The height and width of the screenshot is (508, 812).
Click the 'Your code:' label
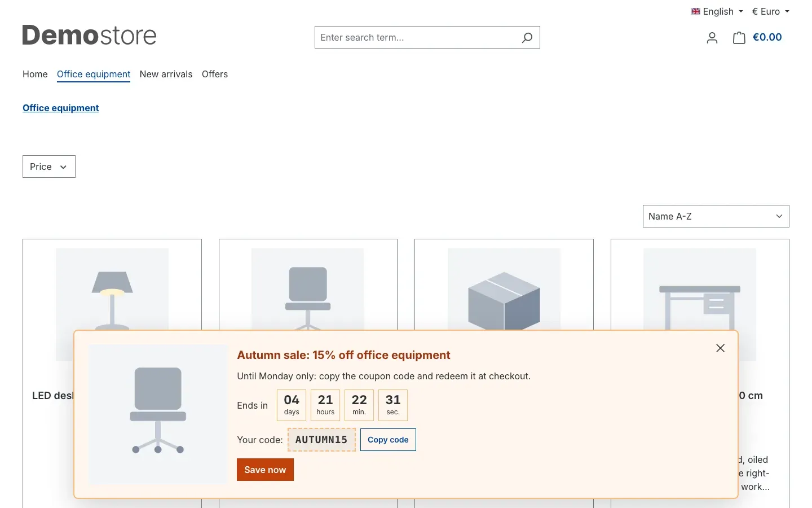[259, 440]
